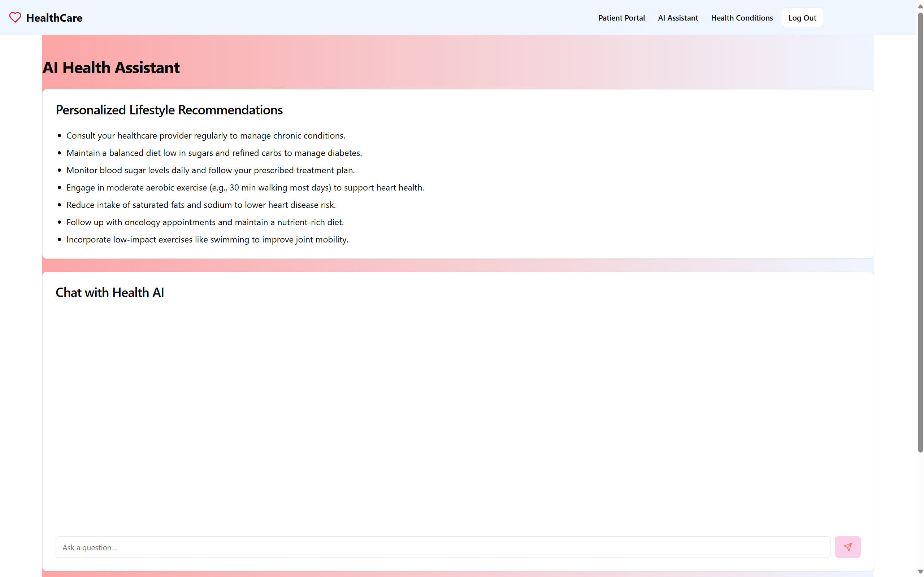This screenshot has width=924, height=577.
Task: Click the aerobic exercise recommendation text
Action: coord(245,188)
